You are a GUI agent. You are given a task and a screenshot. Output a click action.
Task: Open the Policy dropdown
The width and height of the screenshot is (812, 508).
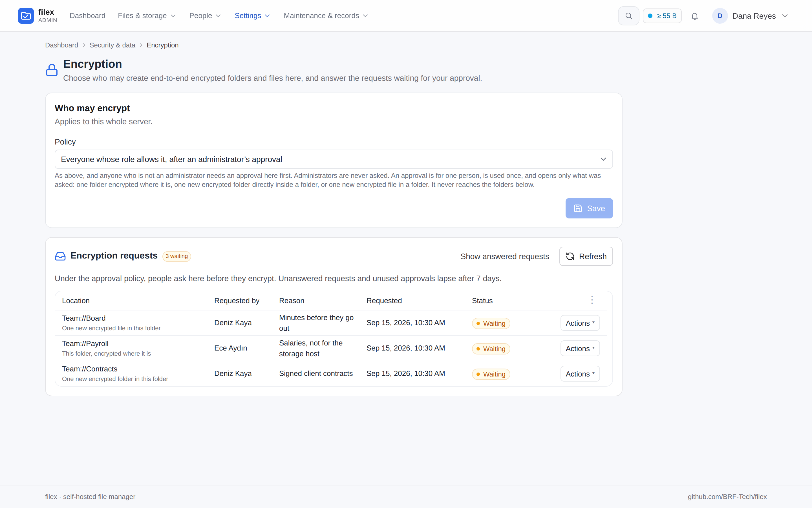[x=334, y=159]
